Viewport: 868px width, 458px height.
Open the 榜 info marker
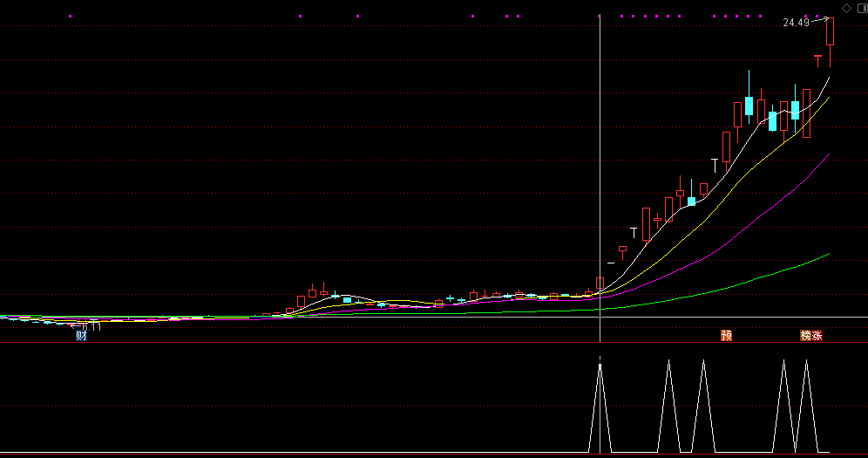[805, 335]
